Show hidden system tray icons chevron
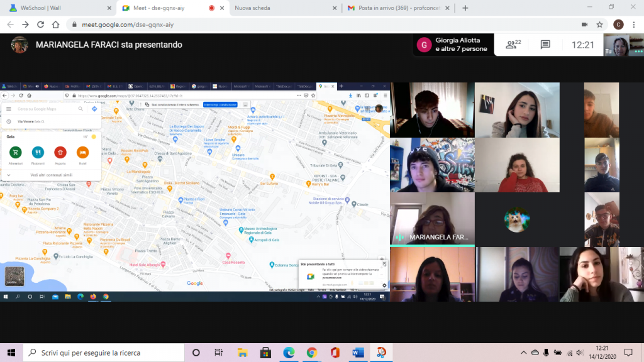Image resolution: width=644 pixels, height=362 pixels. (x=523, y=353)
